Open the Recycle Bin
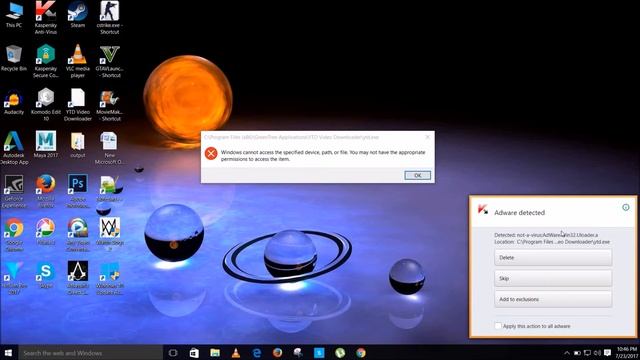The image size is (640, 360). click(x=14, y=58)
